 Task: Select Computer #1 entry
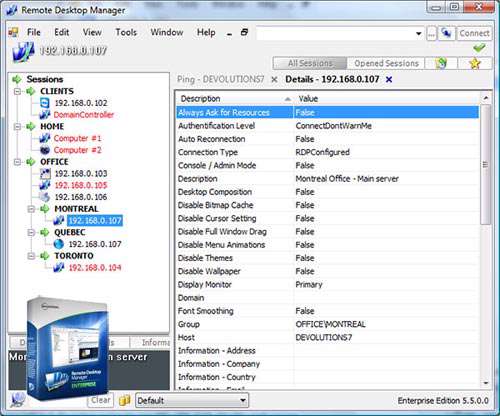point(77,138)
